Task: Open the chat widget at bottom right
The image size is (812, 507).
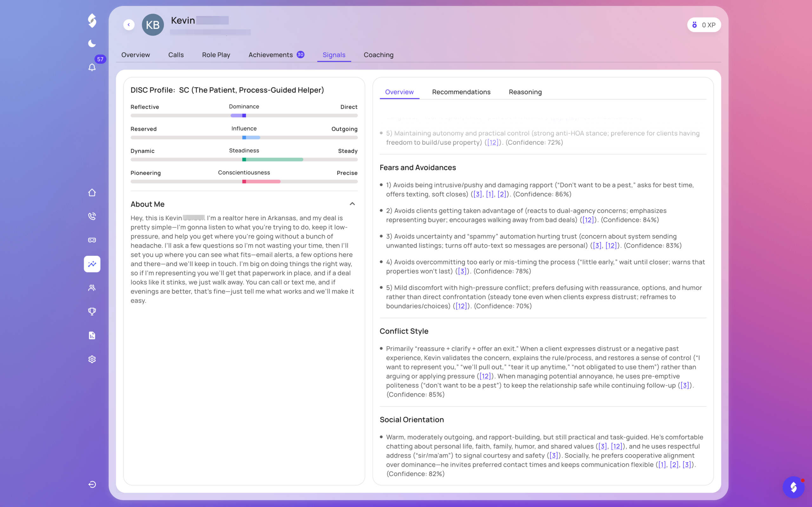Action: click(794, 487)
